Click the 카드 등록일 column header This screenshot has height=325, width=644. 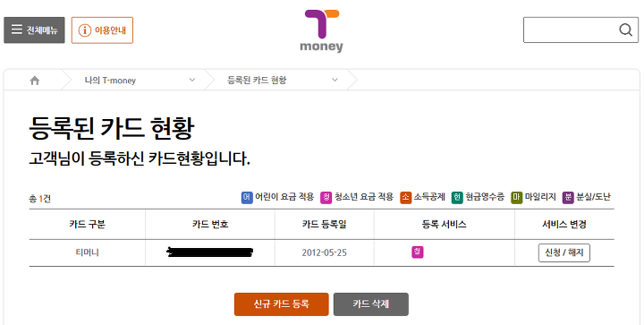click(324, 225)
